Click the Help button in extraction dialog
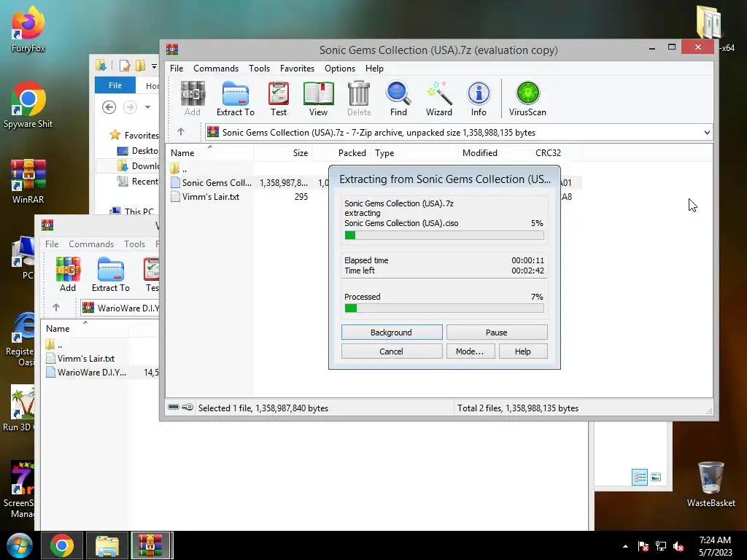 [522, 351]
